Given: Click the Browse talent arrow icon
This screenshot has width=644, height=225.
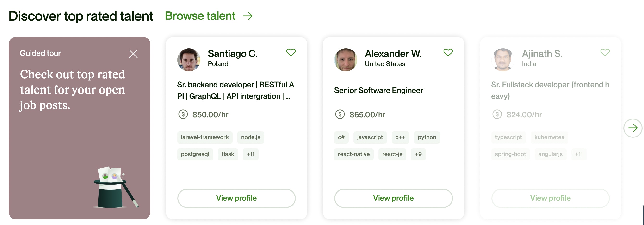Looking at the screenshot, I should [248, 16].
